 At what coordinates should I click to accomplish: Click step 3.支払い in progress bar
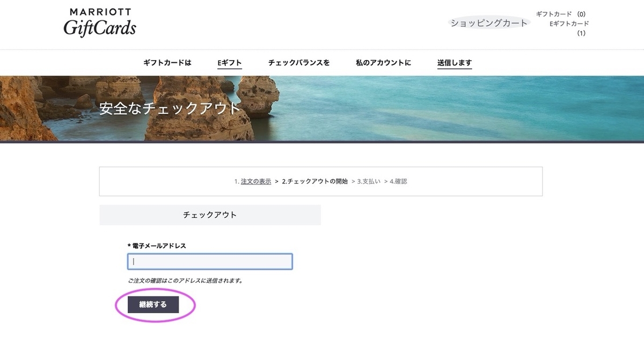point(369,181)
